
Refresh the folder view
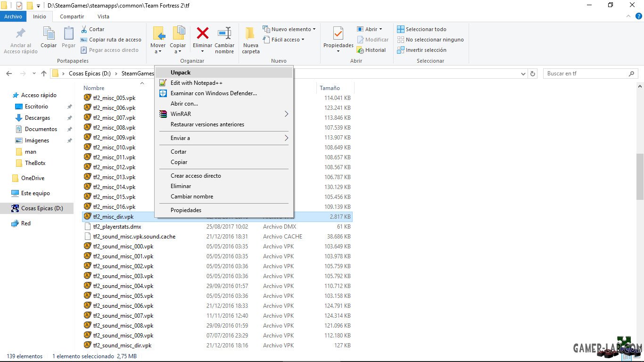(533, 74)
